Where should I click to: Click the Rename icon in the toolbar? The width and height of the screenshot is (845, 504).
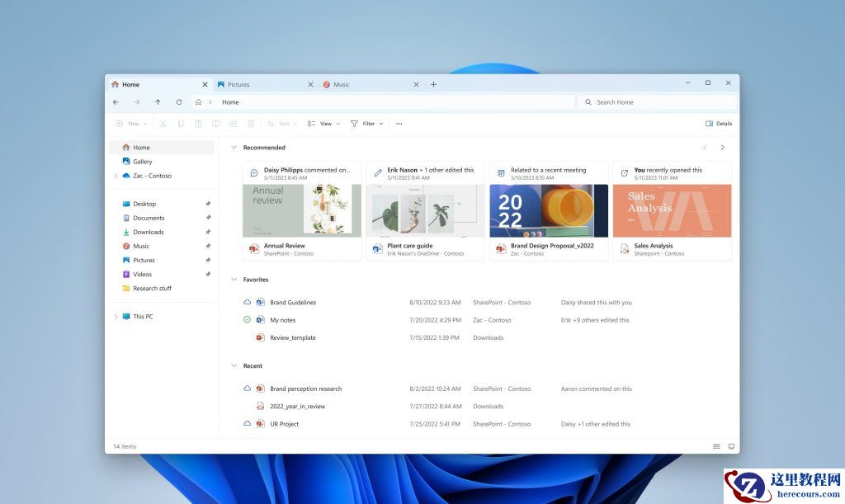215,123
